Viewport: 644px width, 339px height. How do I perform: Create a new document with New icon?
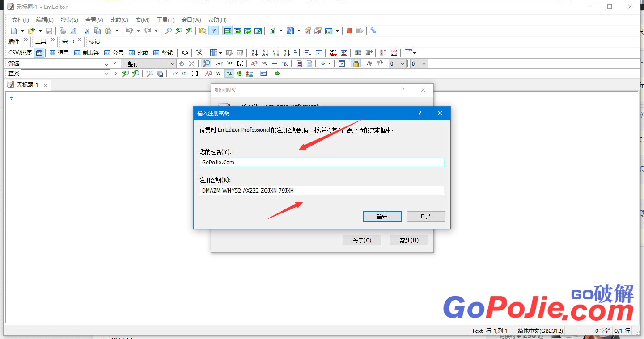(x=14, y=31)
